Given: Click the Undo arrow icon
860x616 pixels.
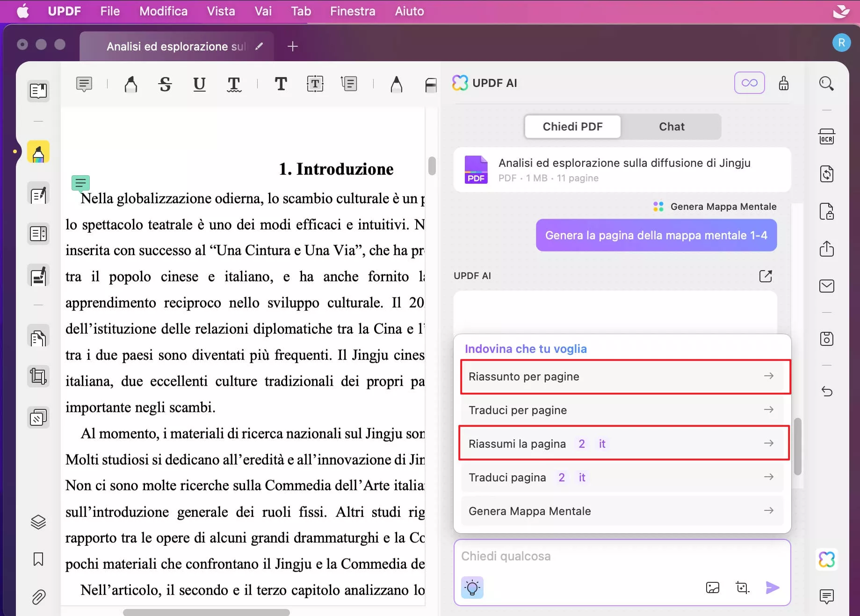Looking at the screenshot, I should tap(827, 391).
